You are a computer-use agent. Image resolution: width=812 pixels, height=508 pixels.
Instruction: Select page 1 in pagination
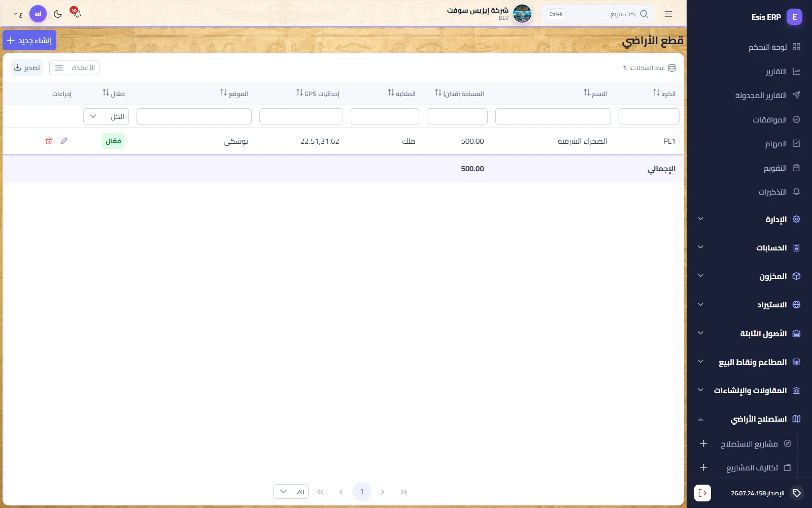pos(362,492)
